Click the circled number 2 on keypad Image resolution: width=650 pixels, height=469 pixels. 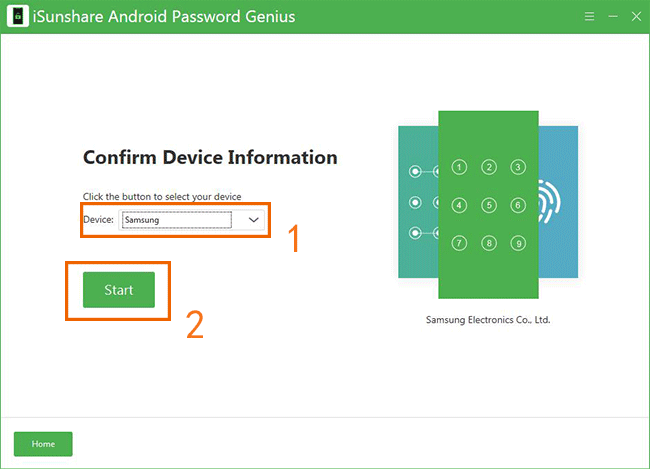pyautogui.click(x=489, y=167)
